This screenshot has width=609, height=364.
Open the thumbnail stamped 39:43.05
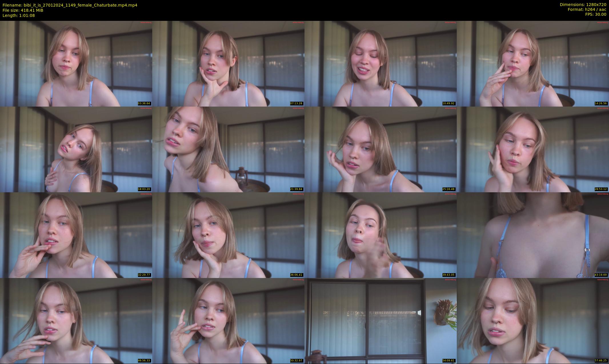380,235
